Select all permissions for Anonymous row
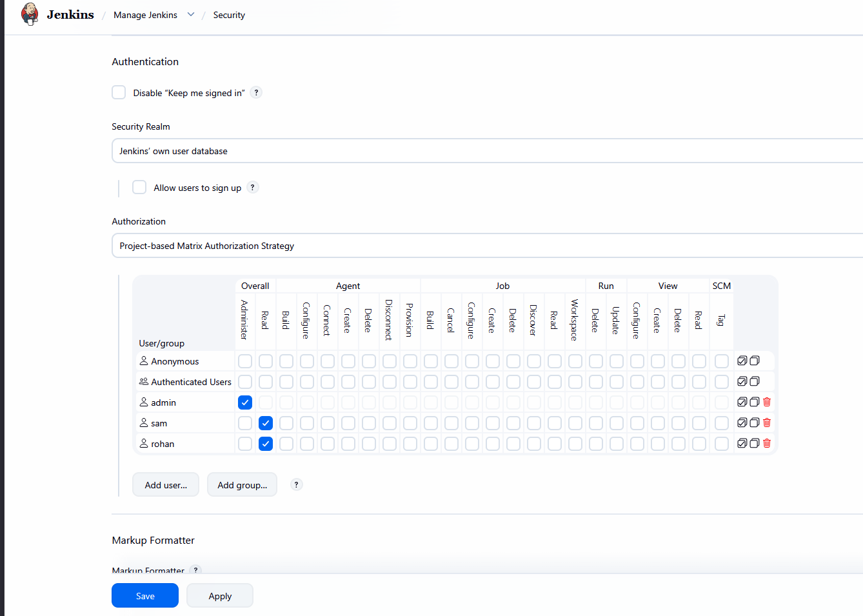This screenshot has width=863, height=616. point(742,361)
